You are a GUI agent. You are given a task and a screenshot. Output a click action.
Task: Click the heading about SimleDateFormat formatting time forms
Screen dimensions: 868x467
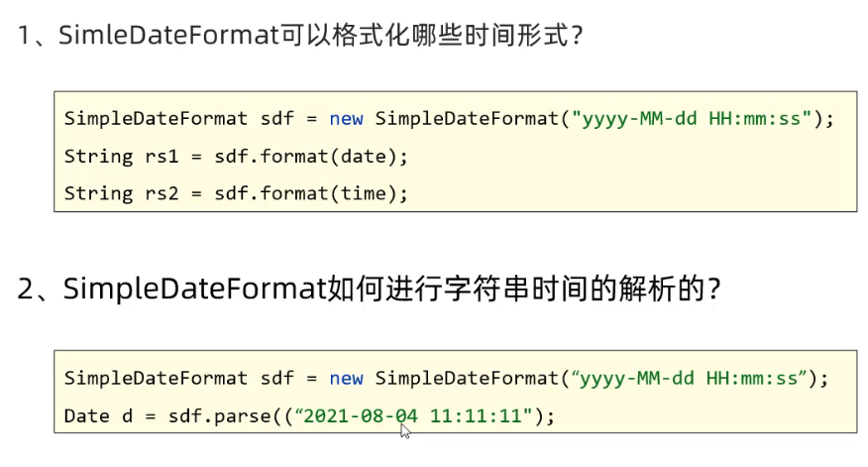tap(299, 37)
